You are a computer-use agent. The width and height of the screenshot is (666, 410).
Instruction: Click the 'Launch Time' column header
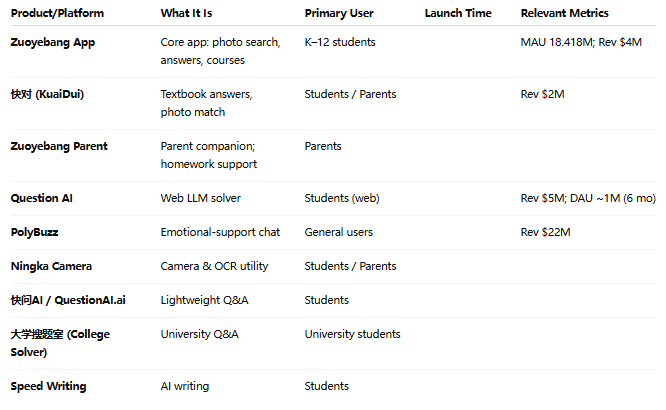[458, 13]
